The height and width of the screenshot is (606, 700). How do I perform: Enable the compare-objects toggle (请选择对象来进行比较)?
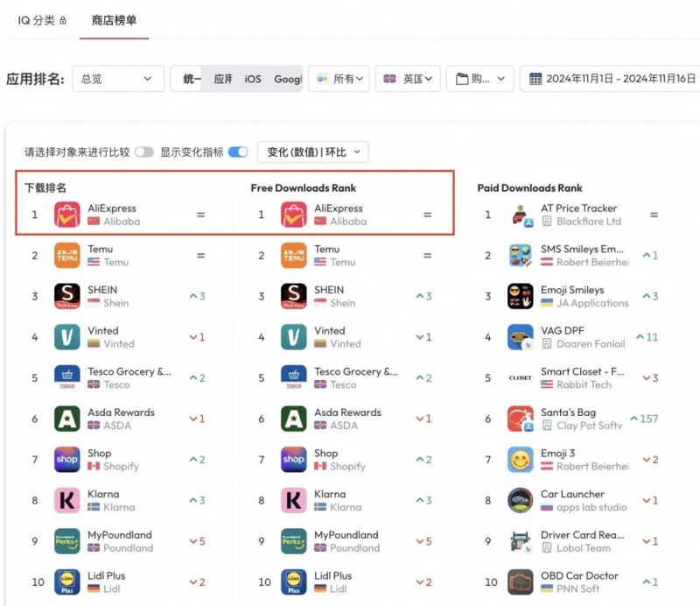click(143, 152)
